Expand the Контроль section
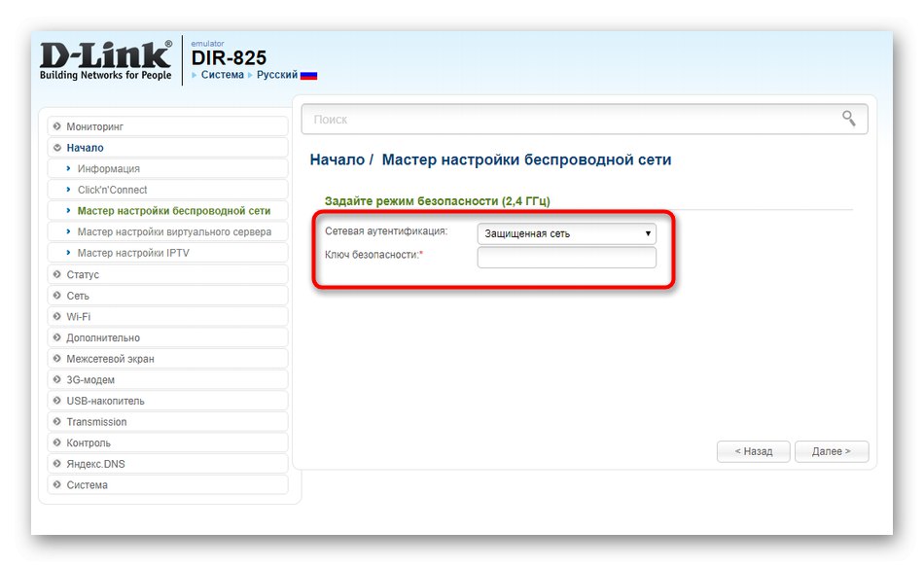The height and width of the screenshot is (566, 924). tap(168, 442)
